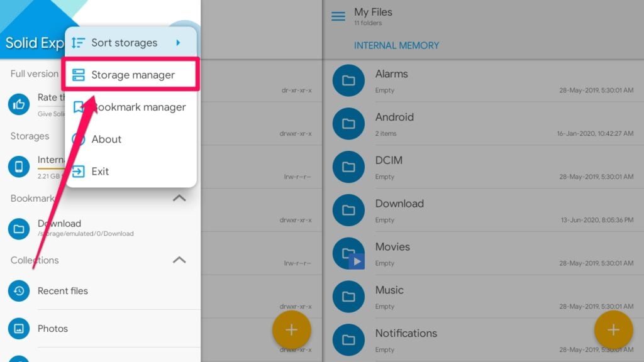The width and height of the screenshot is (644, 362).
Task: Select the INTERNAL MEMORY breadcrumb
Action: pos(396,45)
